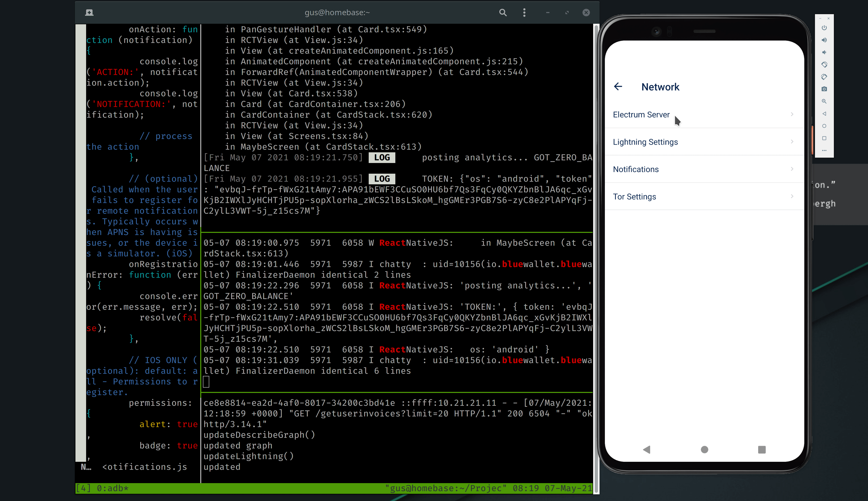Expand the Tor Settings row chevron
The width and height of the screenshot is (868, 501).
792,196
